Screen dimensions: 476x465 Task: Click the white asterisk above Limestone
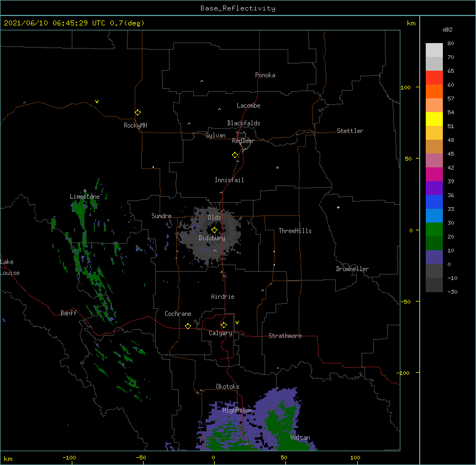(84, 191)
